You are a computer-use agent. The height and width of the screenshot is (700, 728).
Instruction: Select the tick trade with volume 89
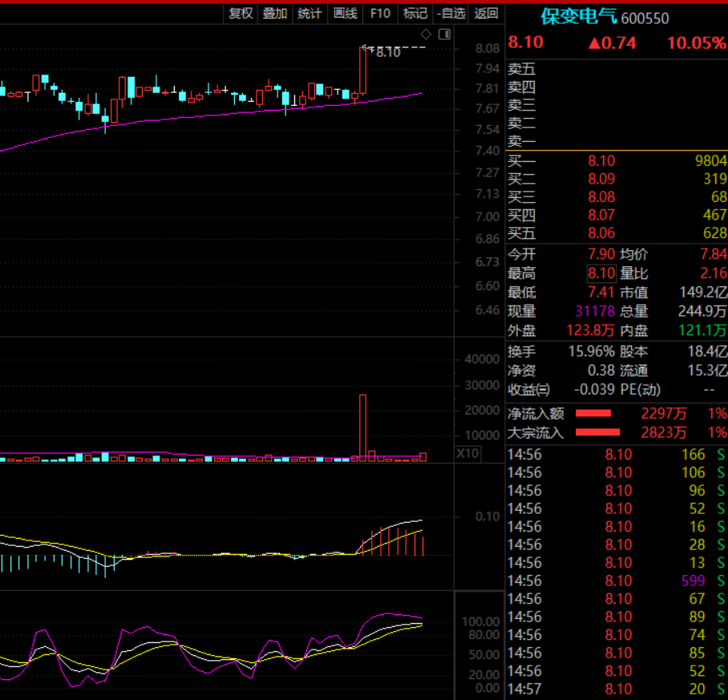pyautogui.click(x=617, y=617)
